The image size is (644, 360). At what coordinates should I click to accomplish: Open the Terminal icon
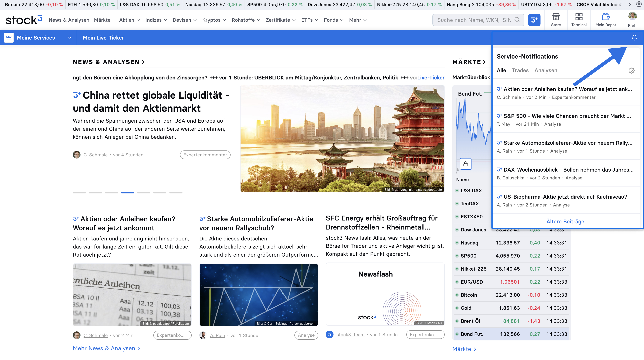(x=579, y=20)
